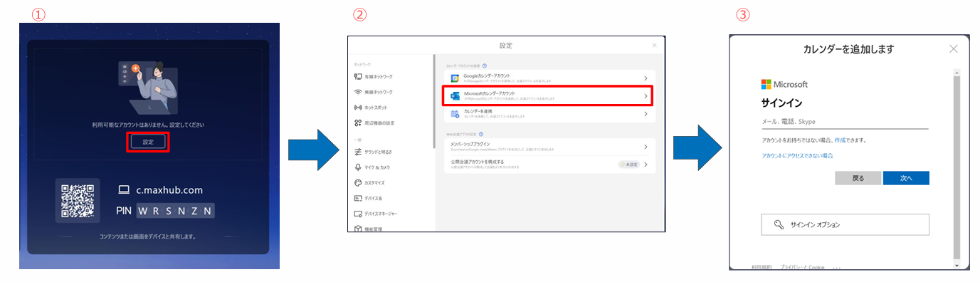Image resolution: width=980 pixels, height=282 pixels.
Task: Click the 設定 button on the MAXHUB home screen
Action: pyautogui.click(x=148, y=142)
